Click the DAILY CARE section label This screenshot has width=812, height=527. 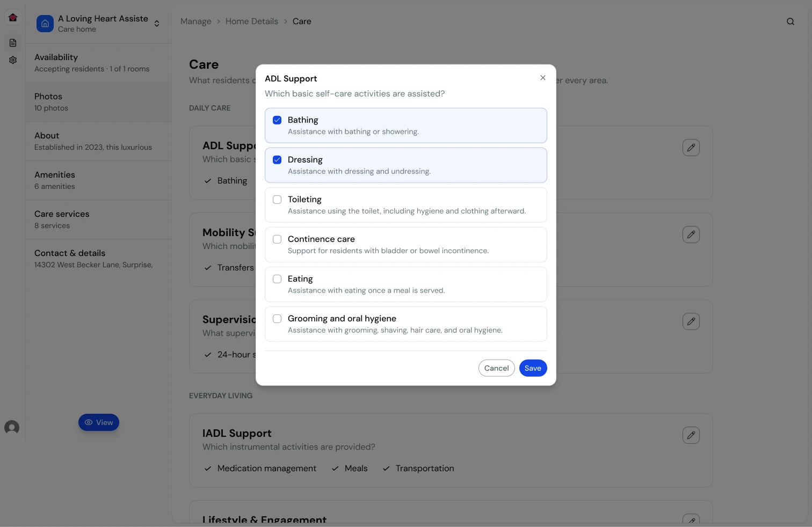click(x=210, y=108)
